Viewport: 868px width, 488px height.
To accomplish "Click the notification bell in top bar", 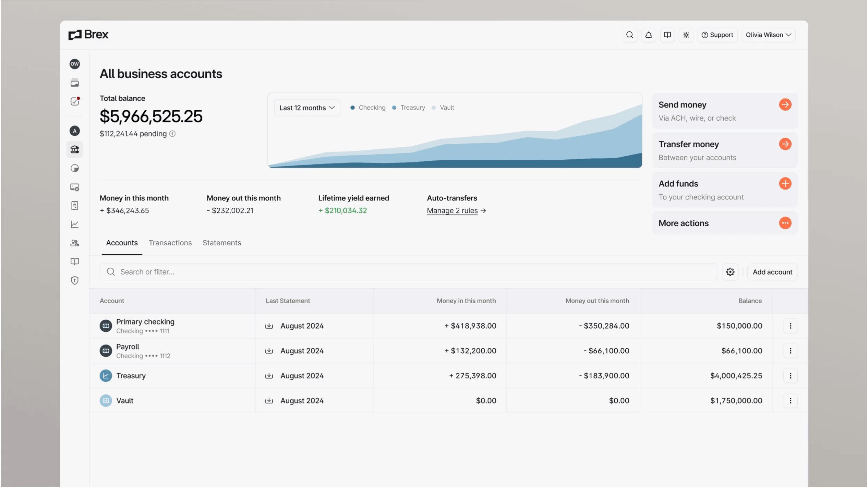I will pyautogui.click(x=649, y=35).
